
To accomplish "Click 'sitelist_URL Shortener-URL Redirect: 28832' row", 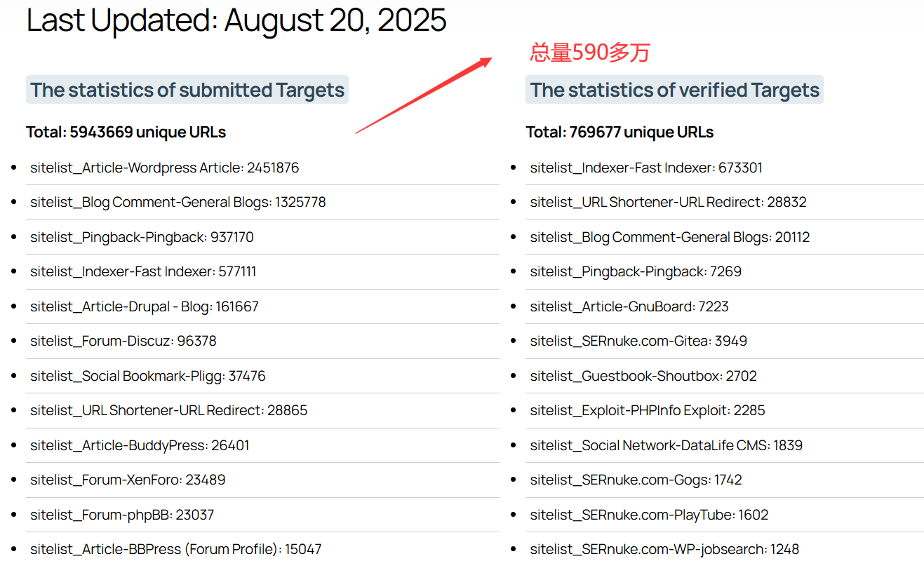I will 725,202.
